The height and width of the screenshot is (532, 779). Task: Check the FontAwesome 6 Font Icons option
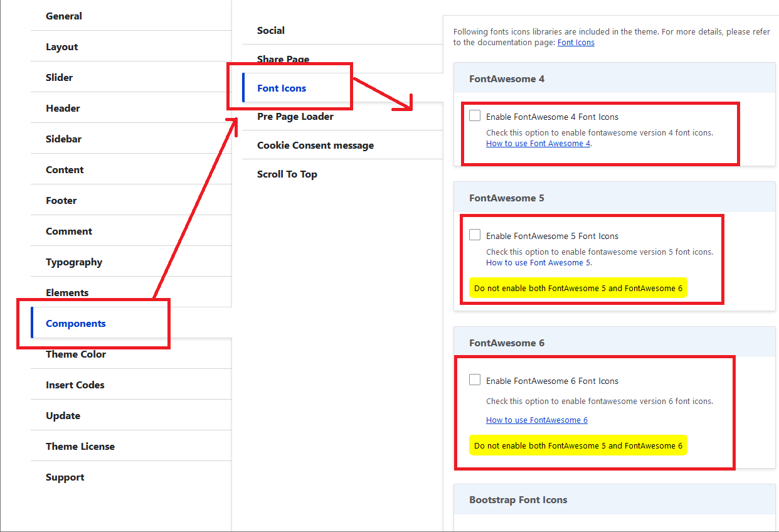point(475,380)
